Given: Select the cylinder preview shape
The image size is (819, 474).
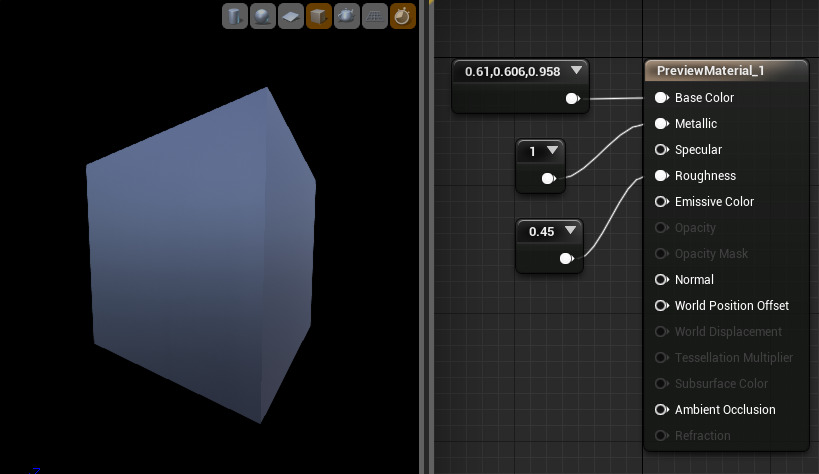Looking at the screenshot, I should click(x=235, y=16).
